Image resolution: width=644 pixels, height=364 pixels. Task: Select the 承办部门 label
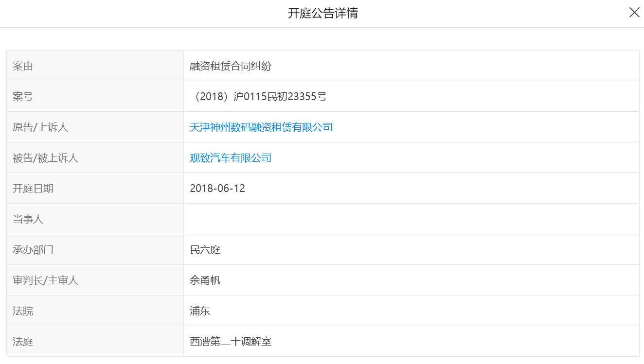[33, 250]
